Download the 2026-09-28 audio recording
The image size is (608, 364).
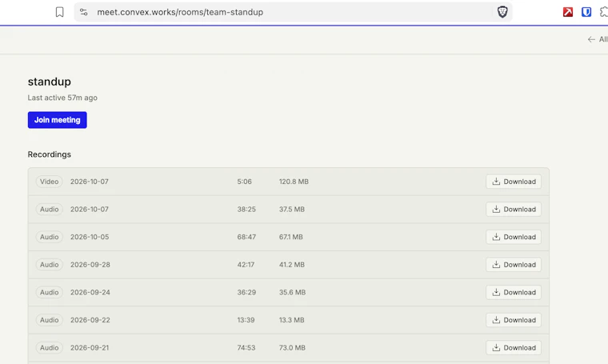(x=514, y=265)
